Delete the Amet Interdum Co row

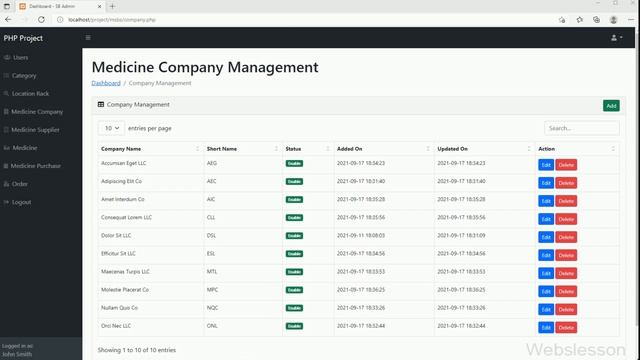566,201
